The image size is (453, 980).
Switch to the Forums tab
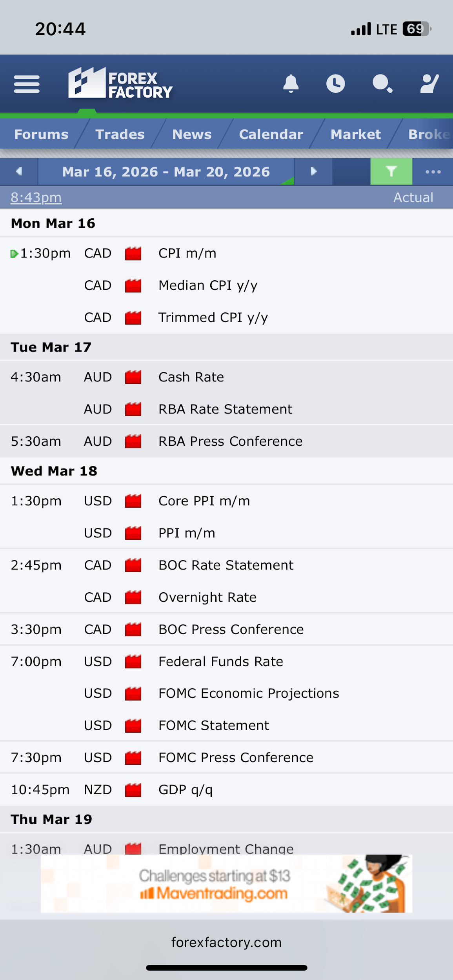pyautogui.click(x=41, y=134)
